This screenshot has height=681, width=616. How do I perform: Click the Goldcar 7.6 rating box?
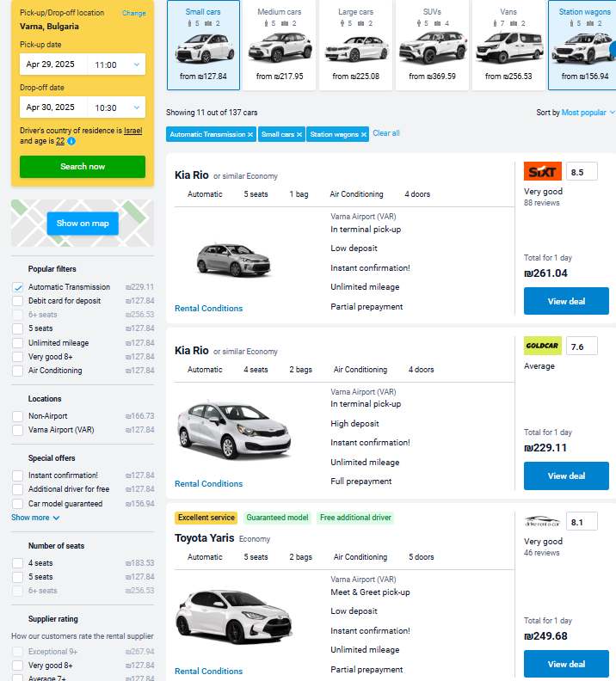(x=582, y=347)
